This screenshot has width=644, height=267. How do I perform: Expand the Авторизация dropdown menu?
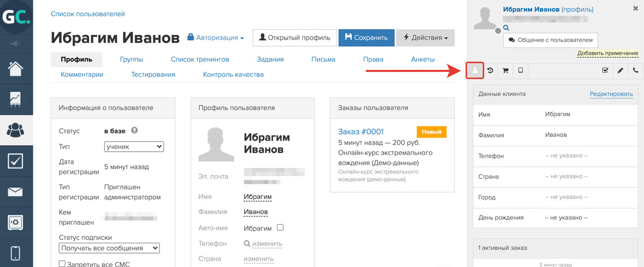216,38
